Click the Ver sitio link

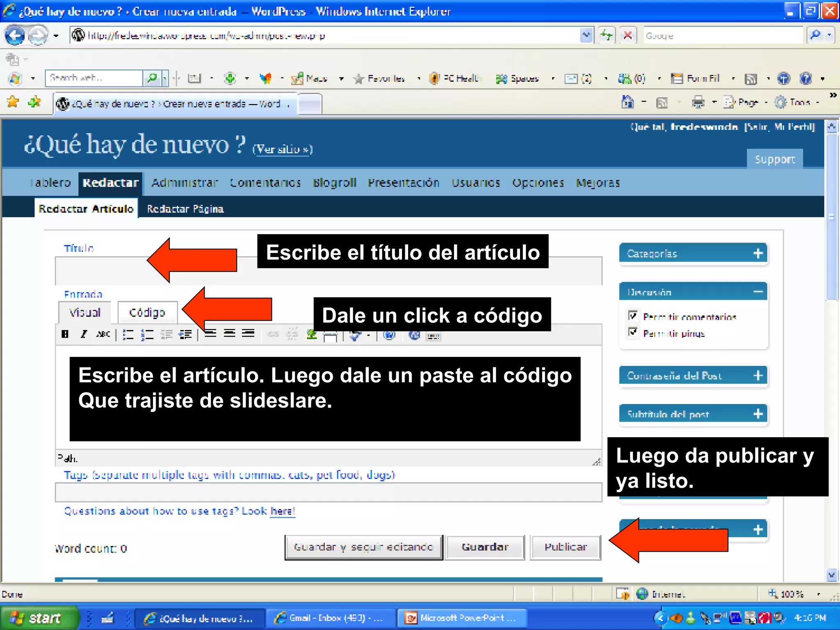coord(283,149)
